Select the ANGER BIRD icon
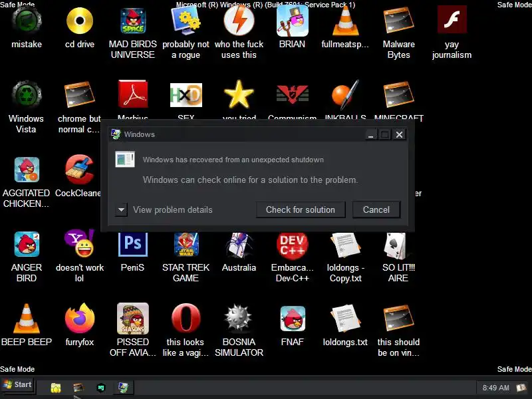 pyautogui.click(x=27, y=244)
